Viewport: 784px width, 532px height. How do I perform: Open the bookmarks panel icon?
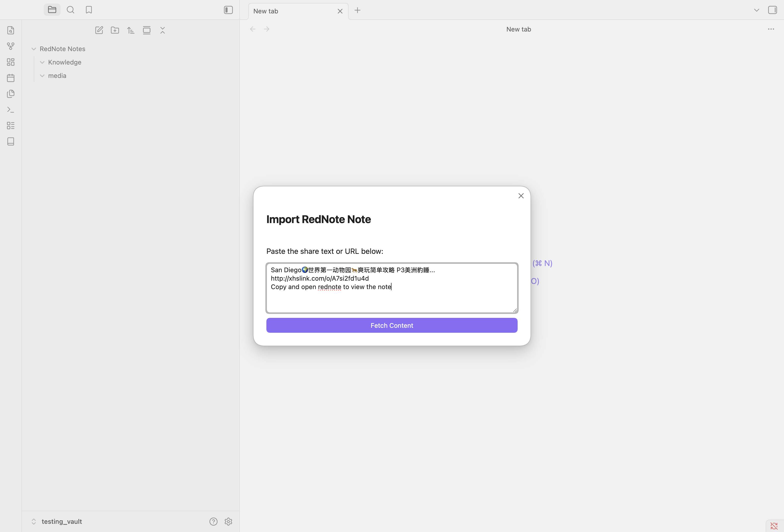click(89, 10)
